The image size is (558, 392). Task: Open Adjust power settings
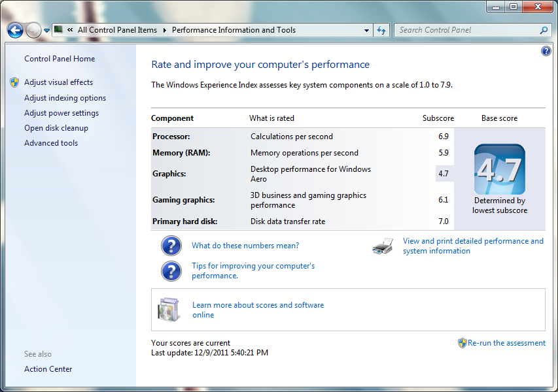(x=61, y=113)
